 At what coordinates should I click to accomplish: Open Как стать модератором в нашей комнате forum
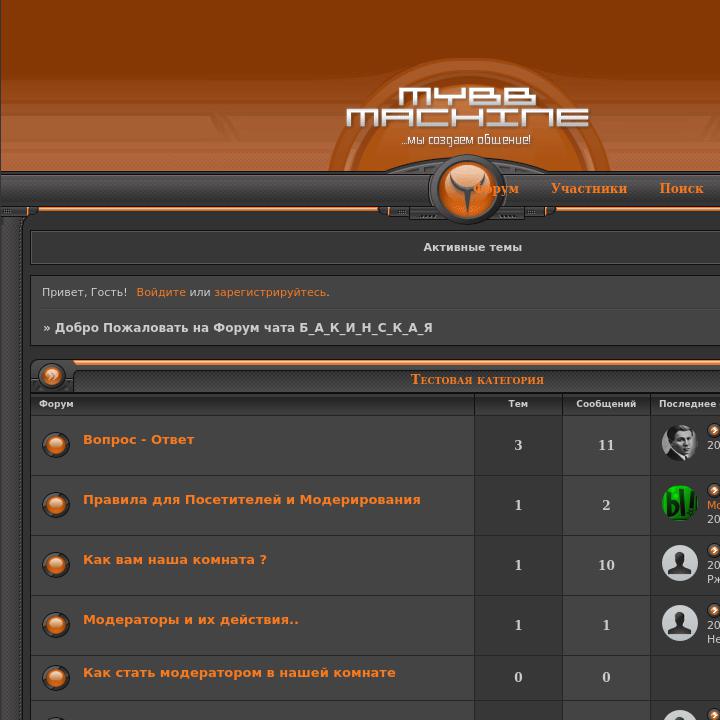(239, 673)
